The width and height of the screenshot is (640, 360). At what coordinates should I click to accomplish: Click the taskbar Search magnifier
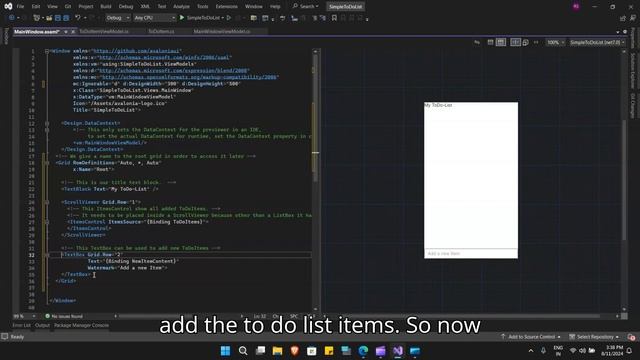coord(243,351)
